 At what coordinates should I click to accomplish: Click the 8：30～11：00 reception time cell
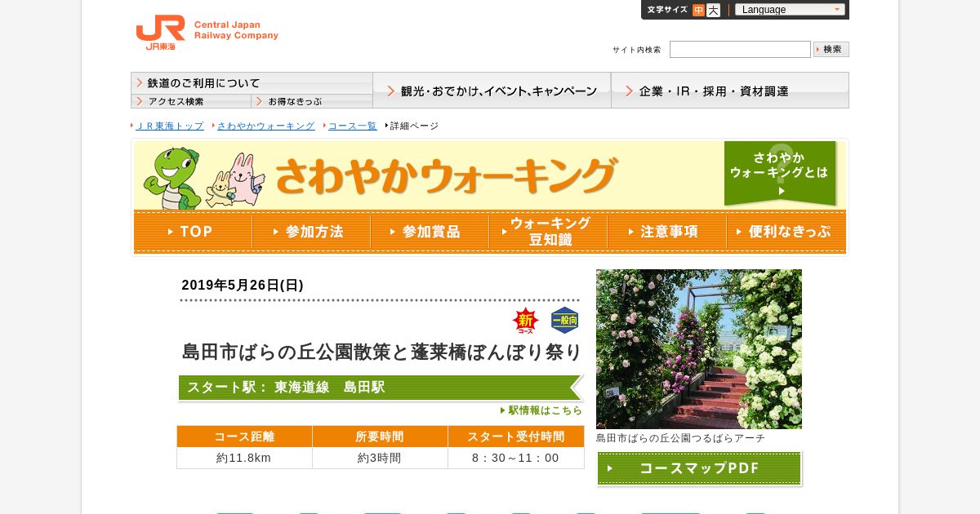click(516, 458)
